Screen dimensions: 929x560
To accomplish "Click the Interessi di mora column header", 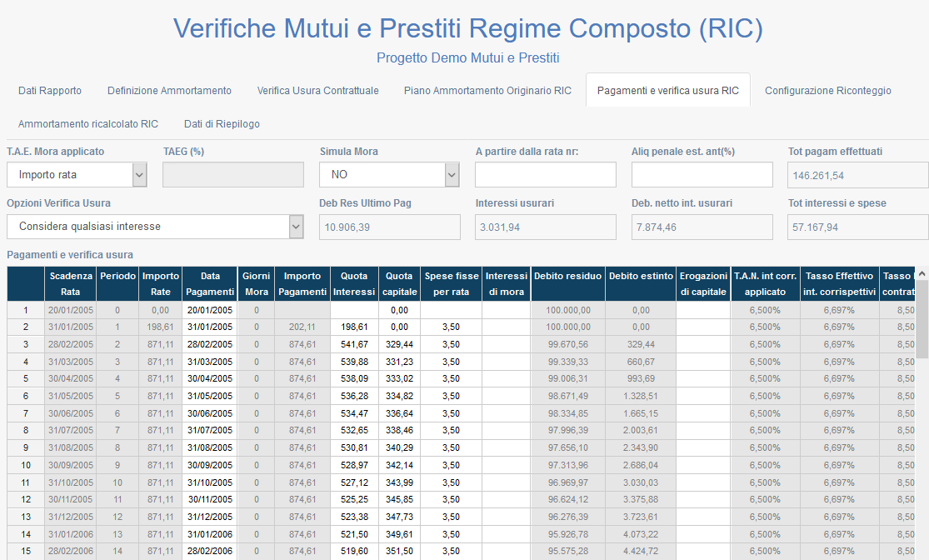I will tap(506, 284).
